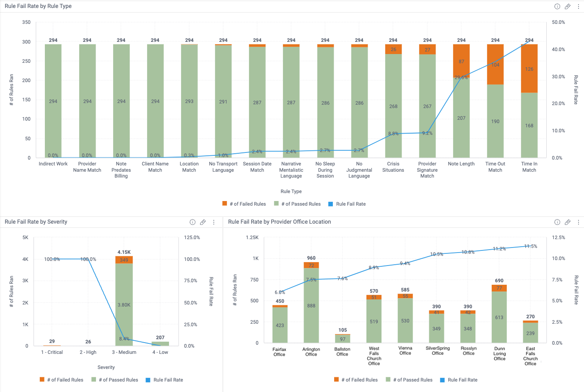Click the pencil icon on the Severity chart
584x392 pixels.
tap(203, 222)
